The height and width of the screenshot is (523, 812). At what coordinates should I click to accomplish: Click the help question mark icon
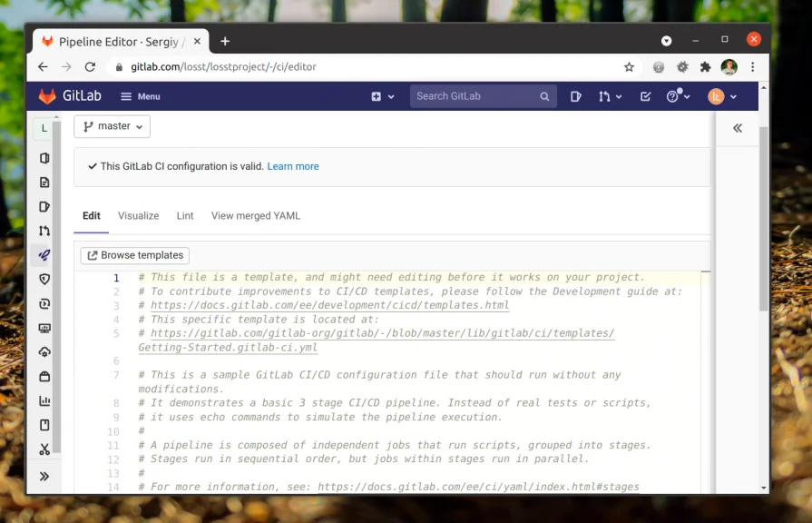pyautogui.click(x=673, y=95)
